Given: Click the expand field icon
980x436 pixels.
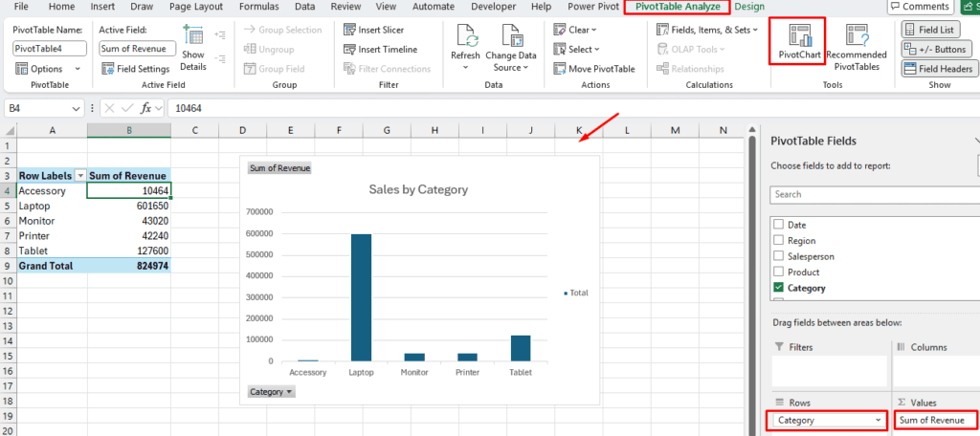Looking at the screenshot, I should coord(220,35).
